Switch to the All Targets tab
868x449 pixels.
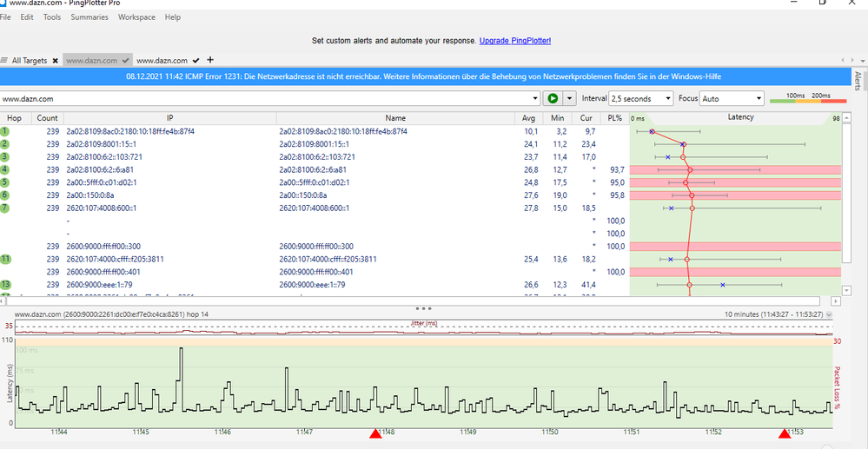coord(30,61)
